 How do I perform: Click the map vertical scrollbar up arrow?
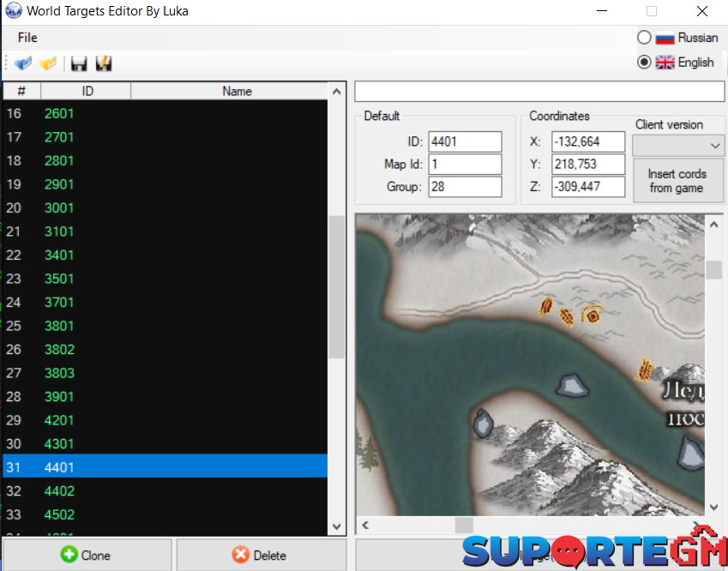tap(714, 225)
